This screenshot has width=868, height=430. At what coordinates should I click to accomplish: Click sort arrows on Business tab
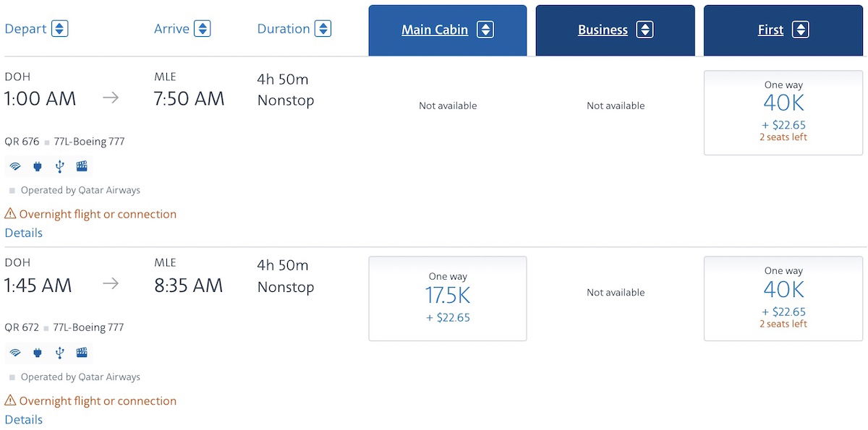644,30
